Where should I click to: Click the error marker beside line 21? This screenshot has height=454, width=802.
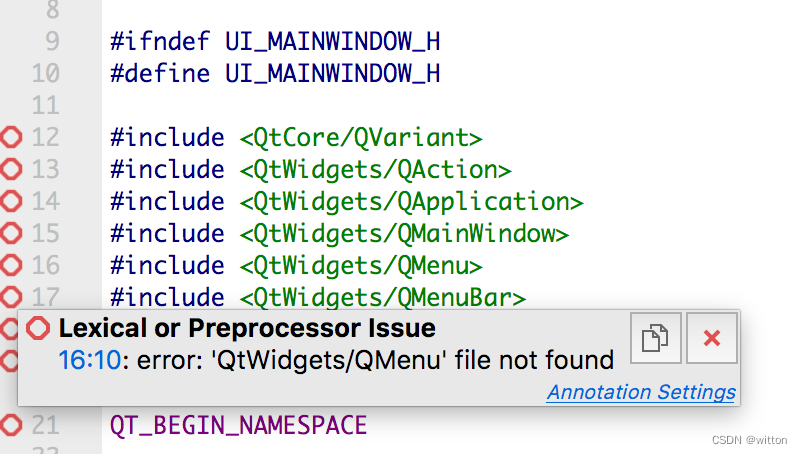11,425
